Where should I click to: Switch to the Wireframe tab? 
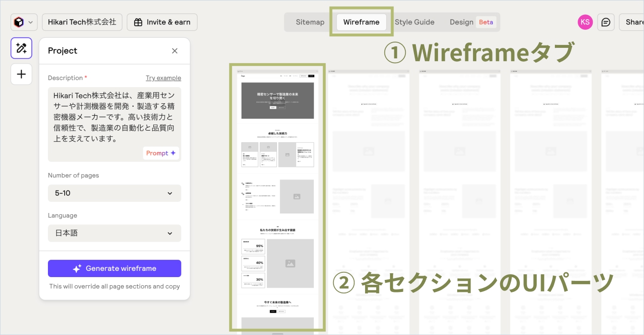[361, 22]
